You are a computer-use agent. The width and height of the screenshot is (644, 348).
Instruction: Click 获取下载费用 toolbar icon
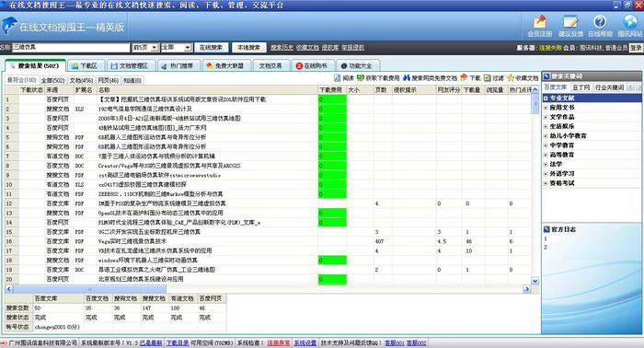point(361,77)
